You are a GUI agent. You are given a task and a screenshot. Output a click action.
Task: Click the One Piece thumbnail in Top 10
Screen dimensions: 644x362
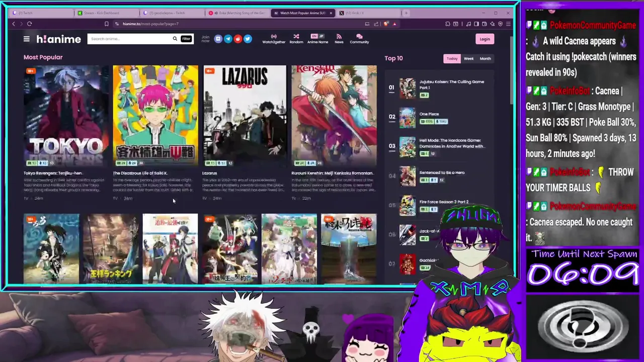(408, 118)
